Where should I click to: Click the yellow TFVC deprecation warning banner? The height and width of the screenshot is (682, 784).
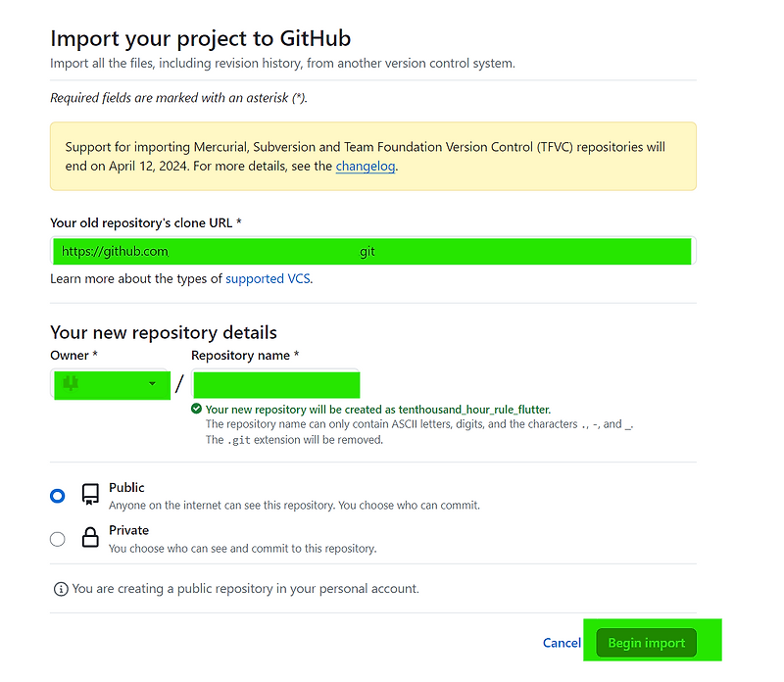pos(372,156)
